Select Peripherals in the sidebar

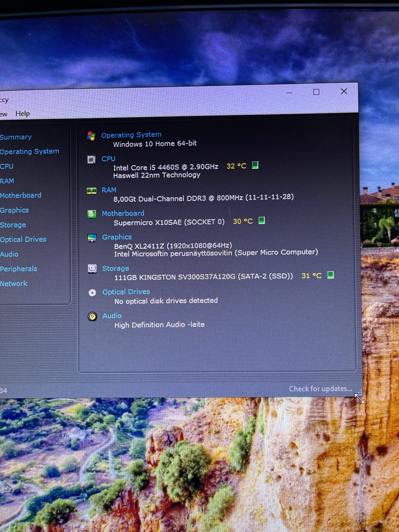[19, 269]
